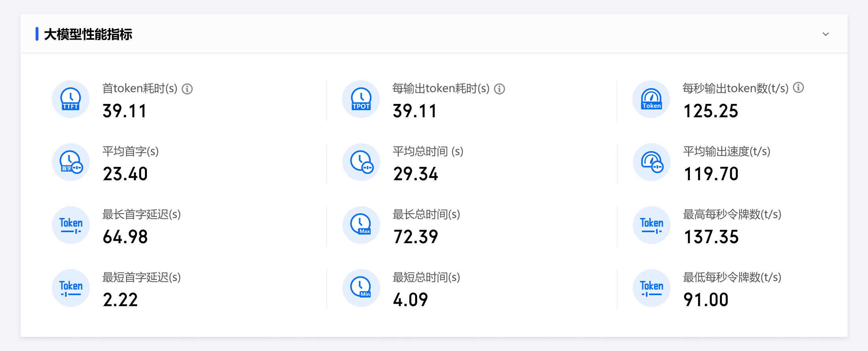868x351 pixels.
Task: Click the Token icon beside 最长首字延迟
Action: pos(71,225)
